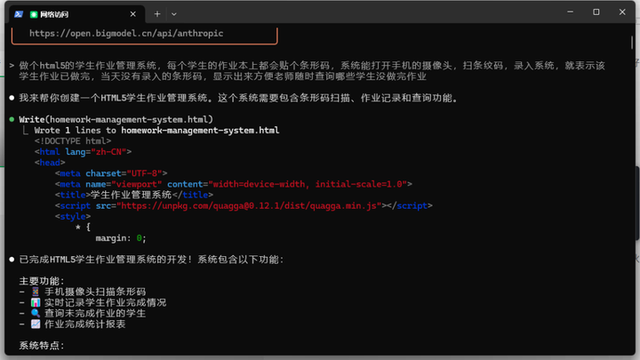Click the terminal vertical scrollbar thumb
This screenshot has height=360, width=640.
(632, 43)
